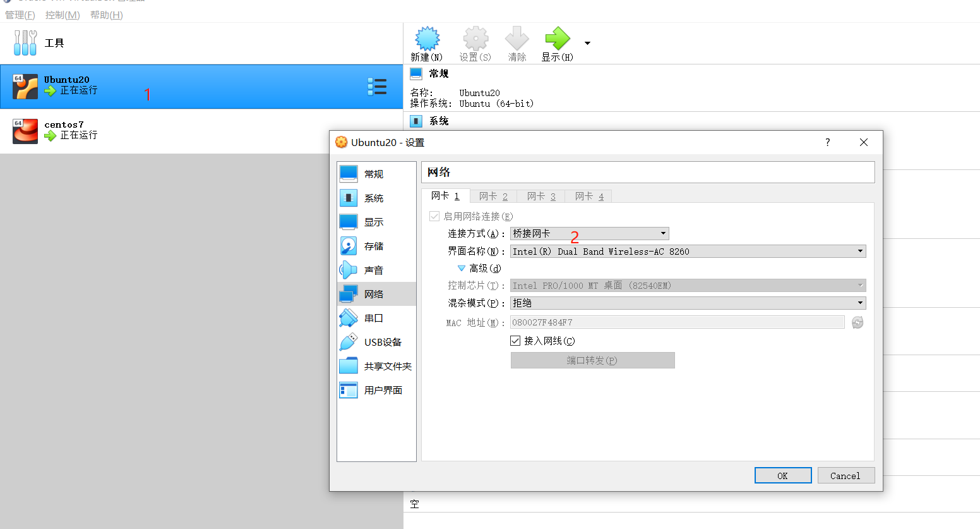
Task: Click the Ubuntu20 running status text 正在运行
Action: (79, 90)
